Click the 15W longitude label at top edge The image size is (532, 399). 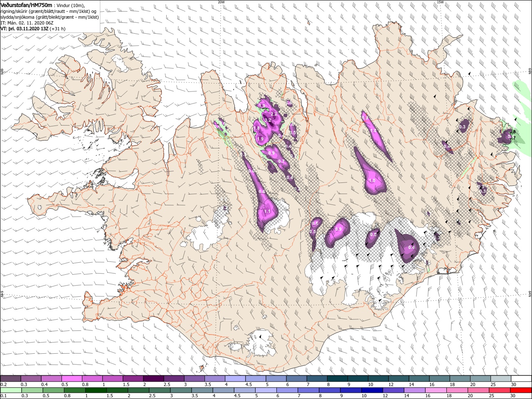(440, 2)
